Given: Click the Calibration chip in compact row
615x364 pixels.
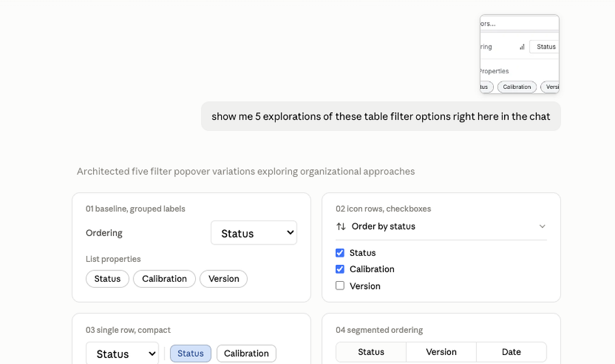Looking at the screenshot, I should (x=246, y=353).
